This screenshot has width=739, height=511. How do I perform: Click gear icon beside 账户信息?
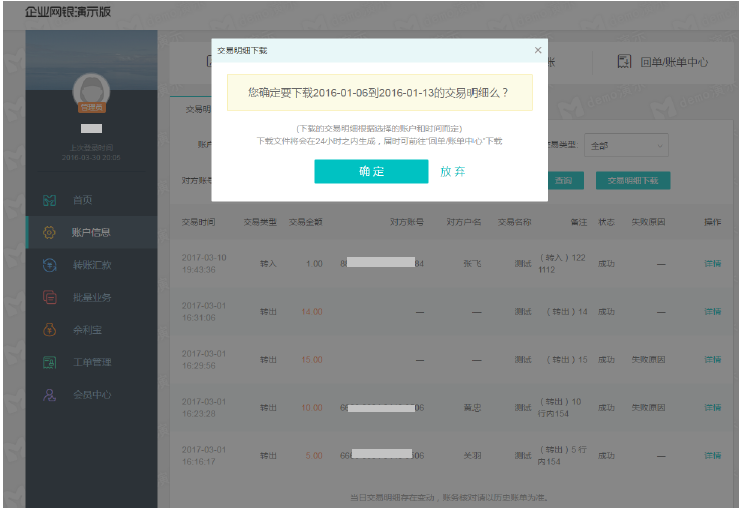49,232
